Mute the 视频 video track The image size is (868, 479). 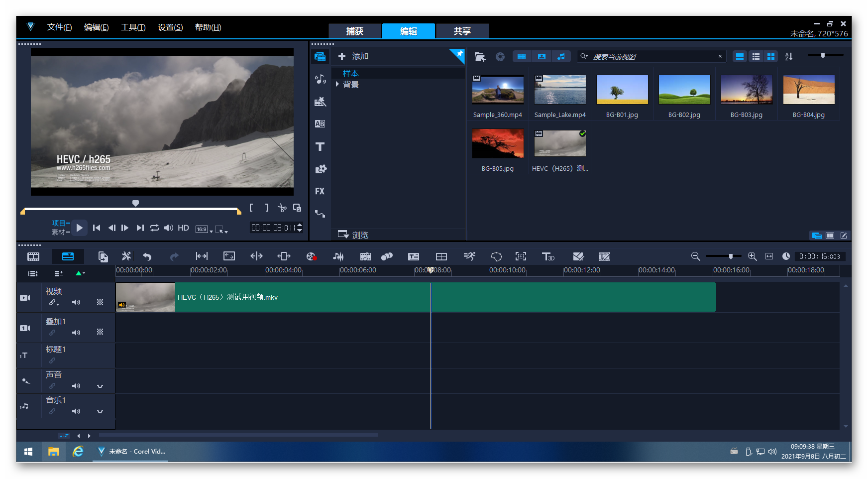pyautogui.click(x=76, y=302)
